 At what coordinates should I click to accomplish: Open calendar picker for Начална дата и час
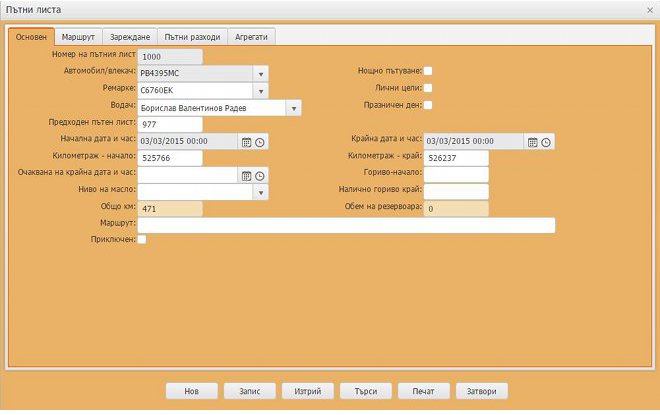(246, 142)
